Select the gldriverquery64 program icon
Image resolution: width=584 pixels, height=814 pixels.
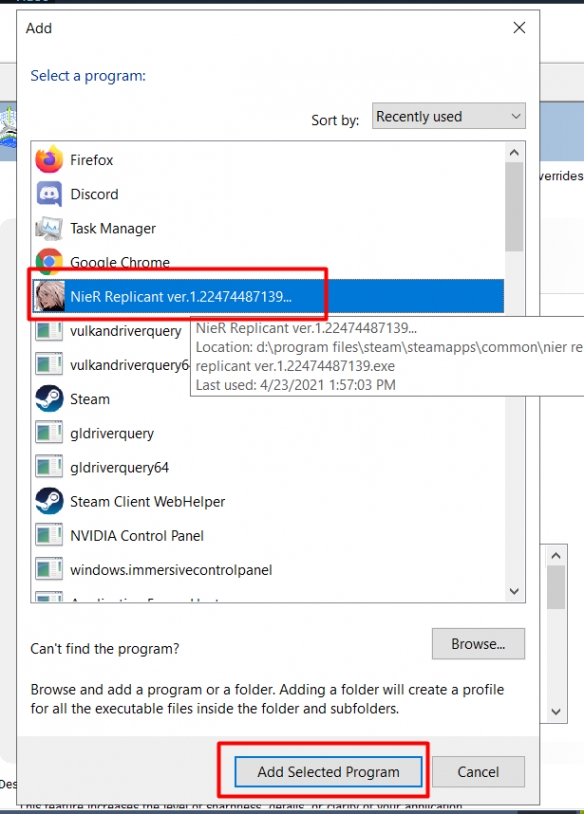pyautogui.click(x=49, y=467)
